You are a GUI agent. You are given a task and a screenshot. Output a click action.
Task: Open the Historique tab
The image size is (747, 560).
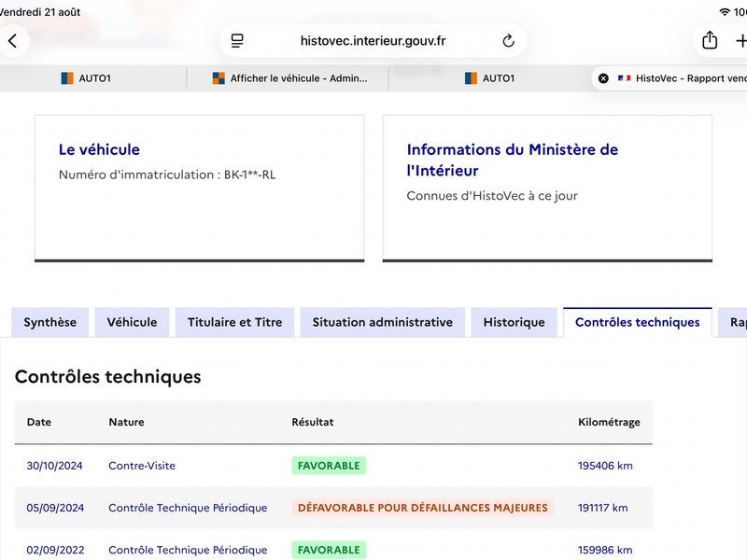coord(514,322)
